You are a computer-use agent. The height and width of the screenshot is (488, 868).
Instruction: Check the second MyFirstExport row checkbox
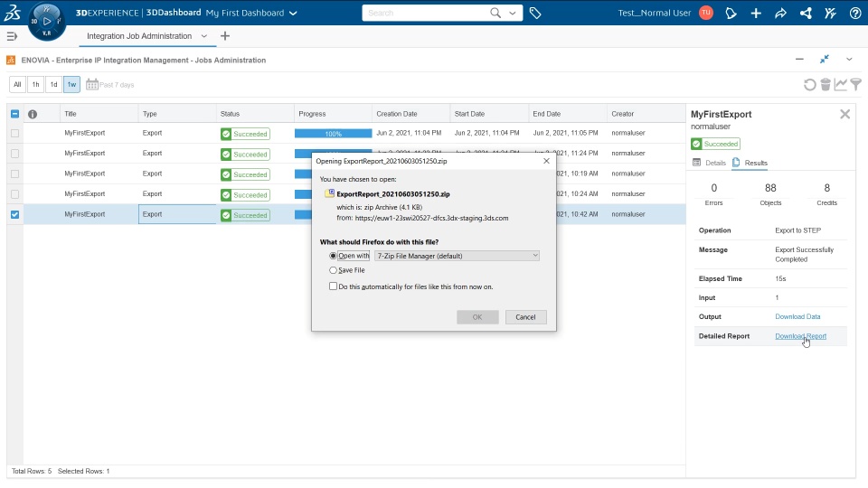coord(15,154)
